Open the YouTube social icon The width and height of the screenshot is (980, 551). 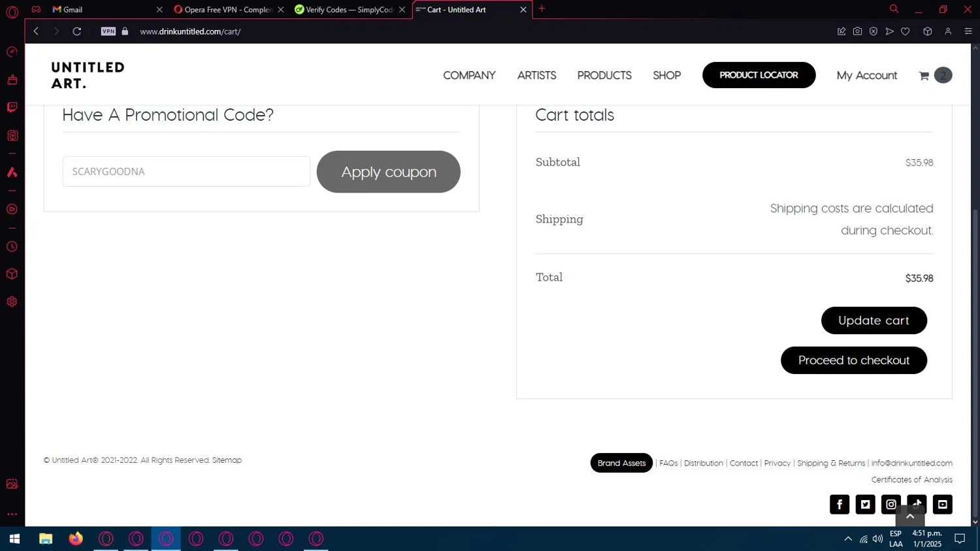pyautogui.click(x=943, y=504)
